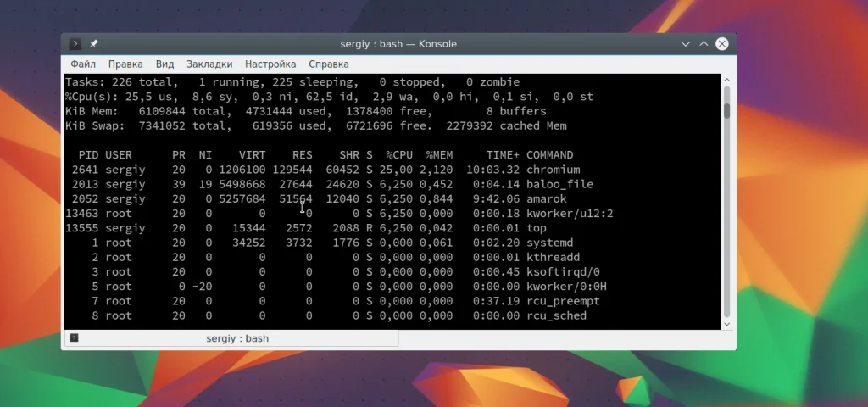This screenshot has width=868, height=407.
Task: Click the amarok process name
Action: 547,198
